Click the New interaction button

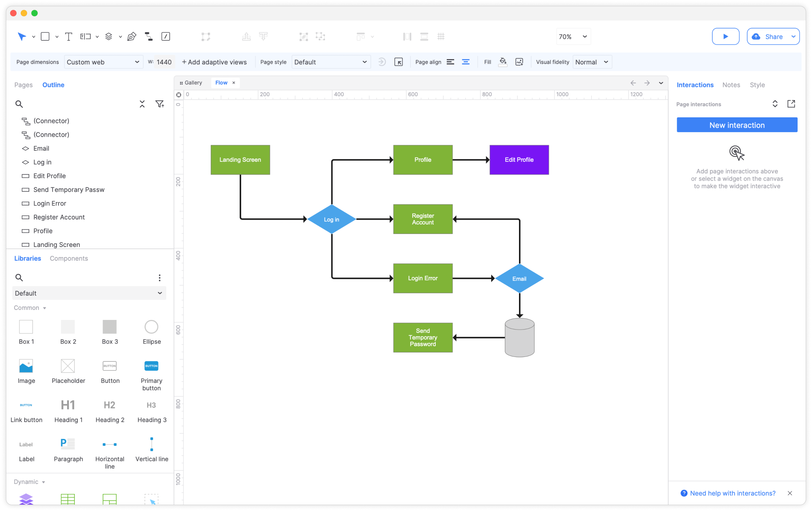(737, 125)
